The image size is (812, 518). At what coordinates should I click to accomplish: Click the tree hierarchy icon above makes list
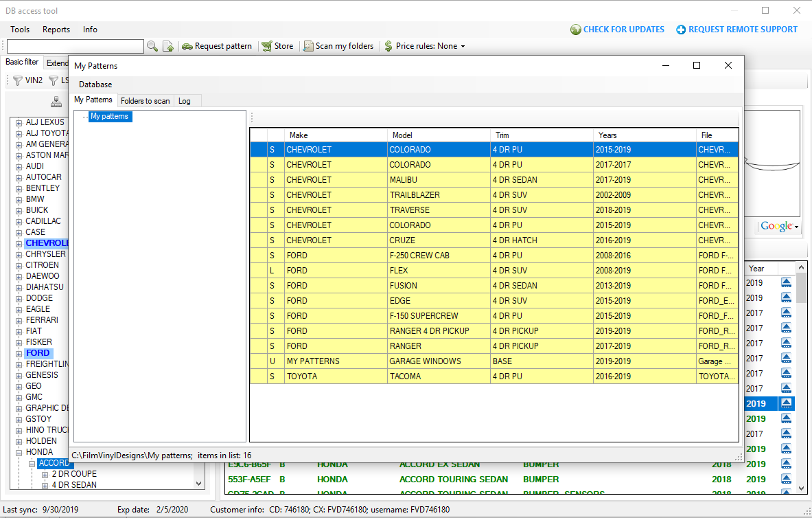click(56, 102)
